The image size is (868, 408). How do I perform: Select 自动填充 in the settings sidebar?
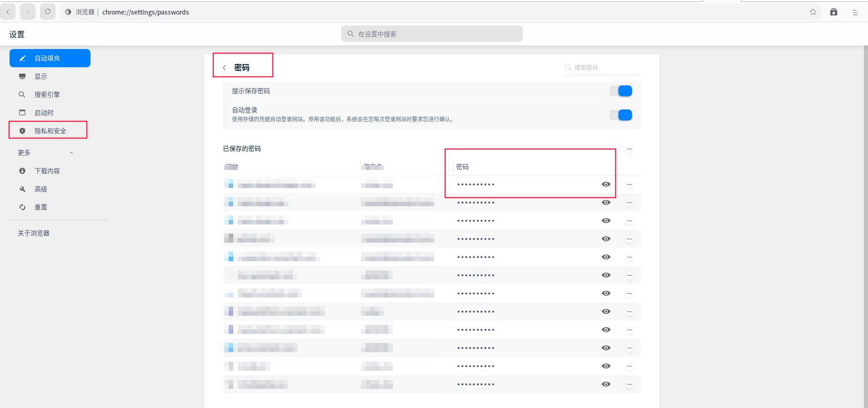50,58
